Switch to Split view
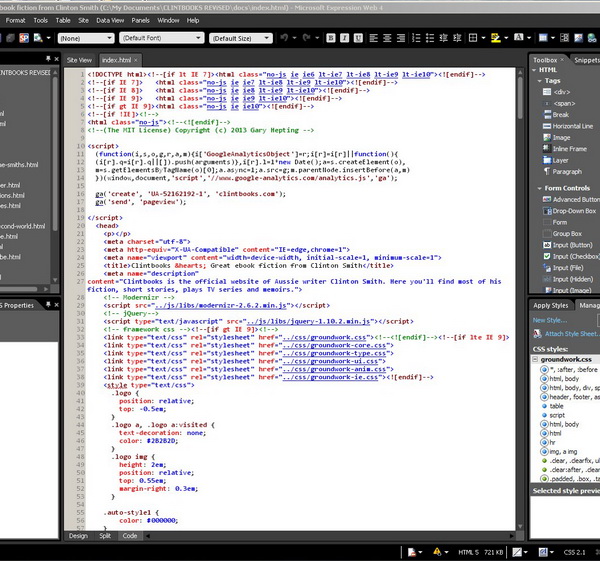Screen dimensions: 600x561 click(105, 536)
